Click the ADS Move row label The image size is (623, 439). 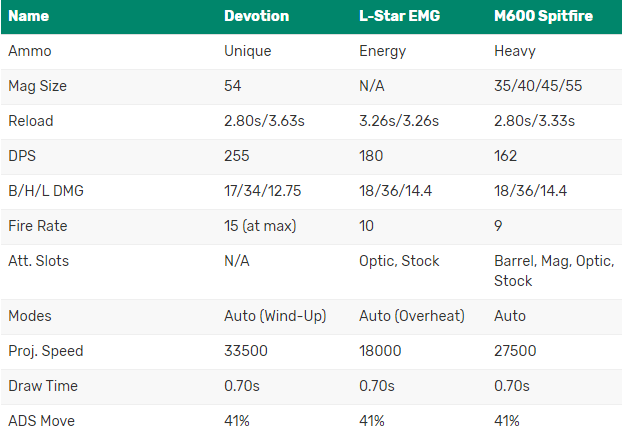click(41, 421)
